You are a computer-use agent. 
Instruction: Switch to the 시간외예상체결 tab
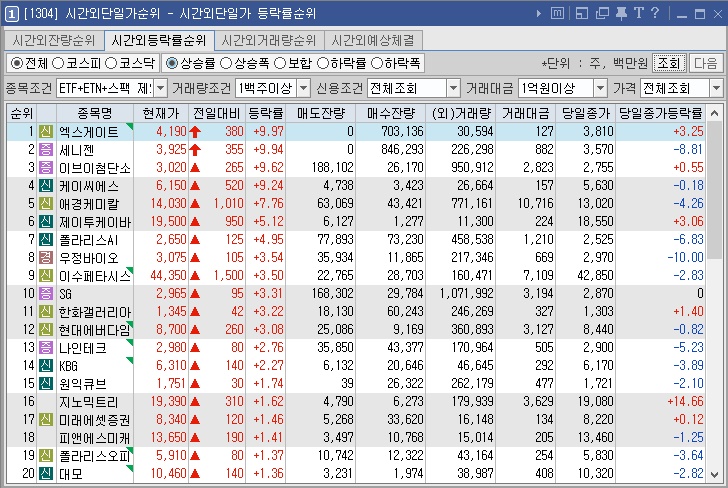pos(373,40)
